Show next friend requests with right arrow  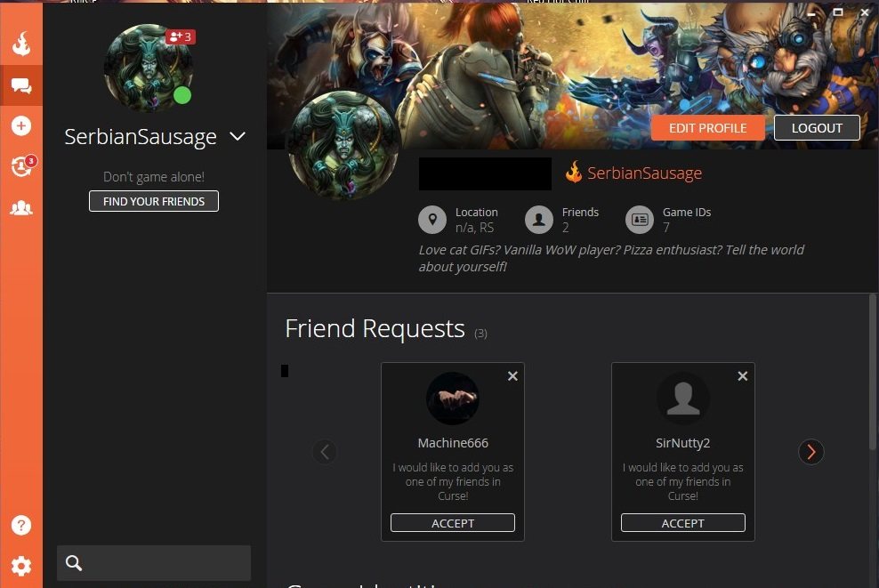tap(811, 452)
